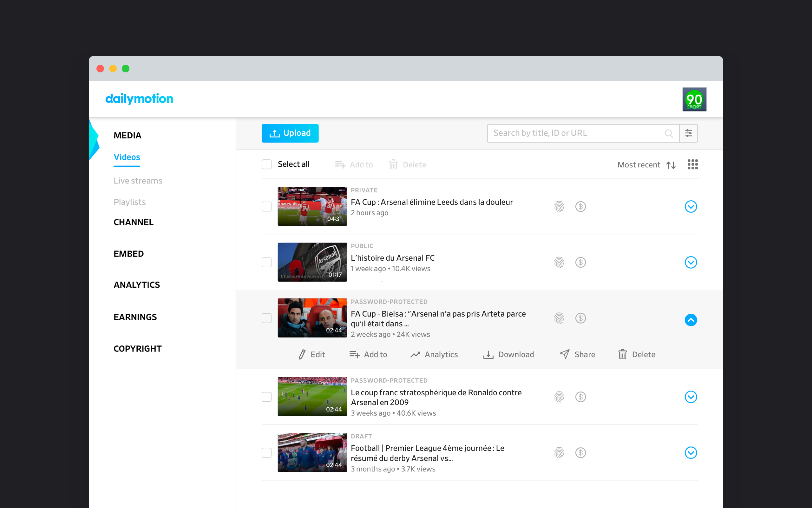Add FA Cup Bielsa video to playlist
Screen dimensions: 812x508
coord(368,354)
